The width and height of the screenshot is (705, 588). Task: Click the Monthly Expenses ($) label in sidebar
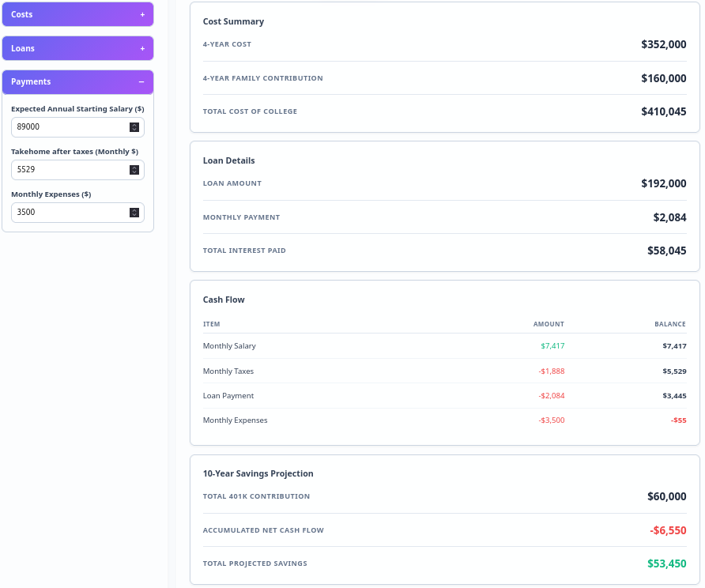click(51, 194)
